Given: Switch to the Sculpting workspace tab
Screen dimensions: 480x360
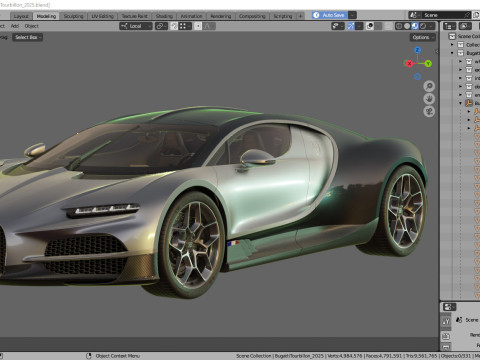Looking at the screenshot, I should point(73,16).
